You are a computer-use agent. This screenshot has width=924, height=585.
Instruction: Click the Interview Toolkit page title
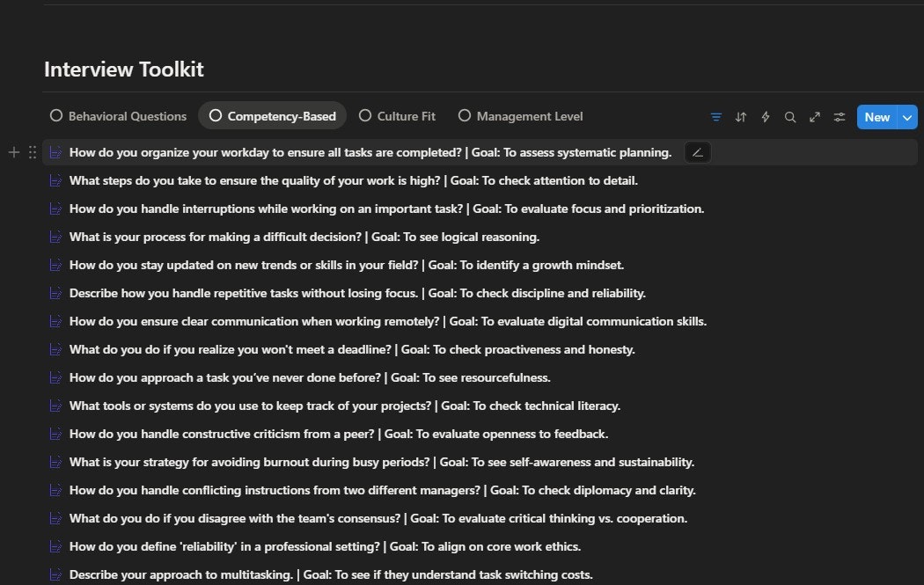click(x=123, y=69)
